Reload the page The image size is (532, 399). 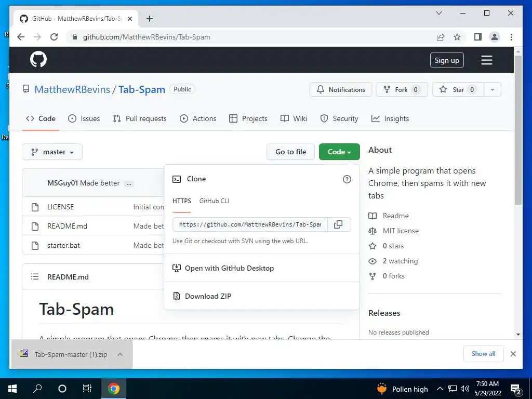point(54,37)
